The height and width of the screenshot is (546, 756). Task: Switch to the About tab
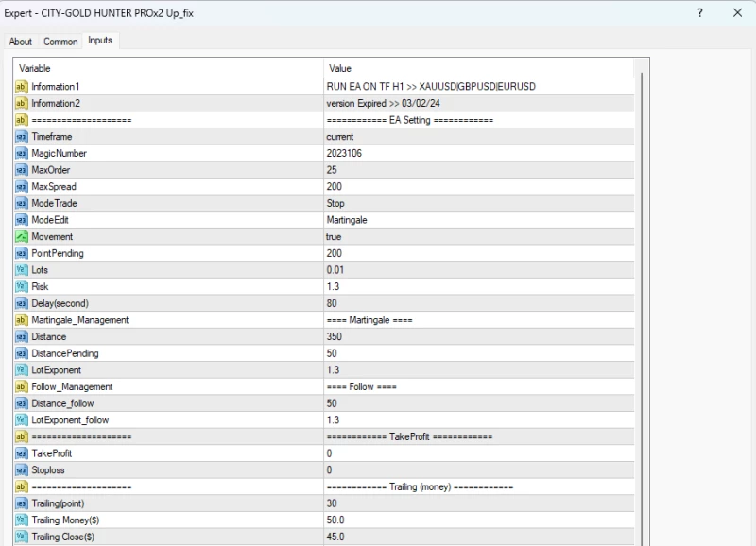point(20,42)
